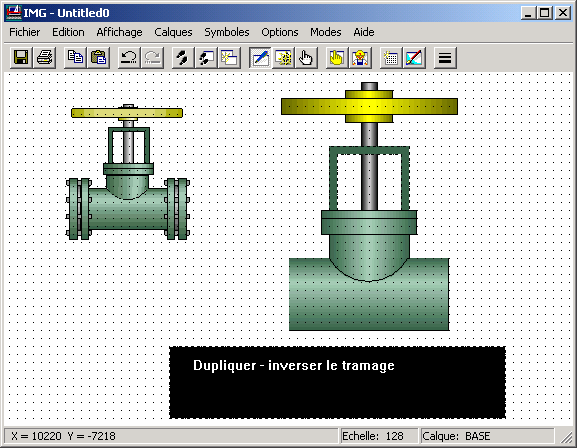Click the Copy icon
The image size is (577, 448).
[75, 58]
